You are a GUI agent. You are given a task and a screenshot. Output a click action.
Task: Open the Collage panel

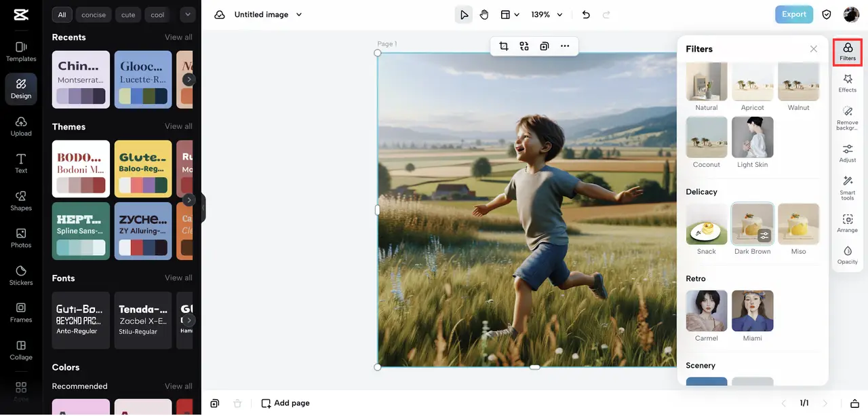coord(21,350)
